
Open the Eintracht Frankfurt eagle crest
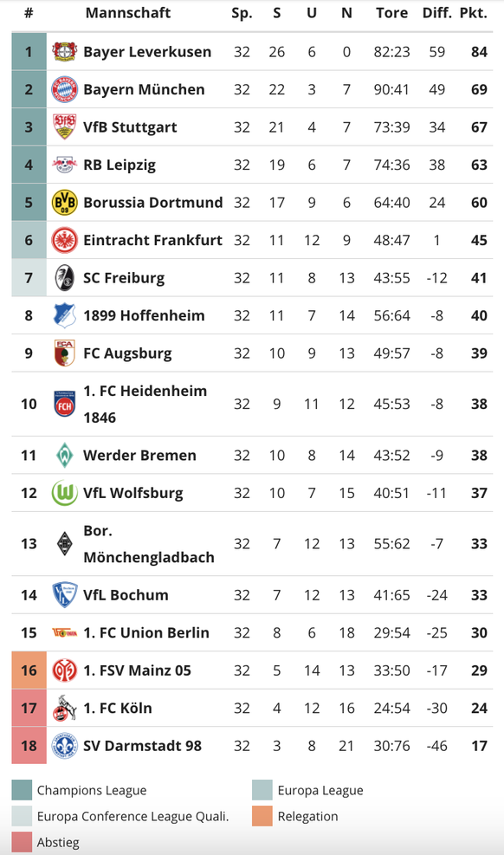[x=64, y=240]
